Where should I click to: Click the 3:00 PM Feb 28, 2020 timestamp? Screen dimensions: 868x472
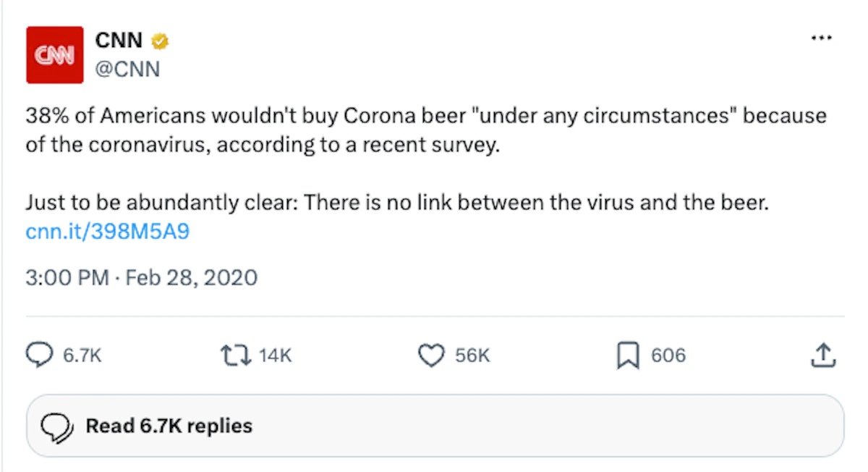tap(142, 278)
